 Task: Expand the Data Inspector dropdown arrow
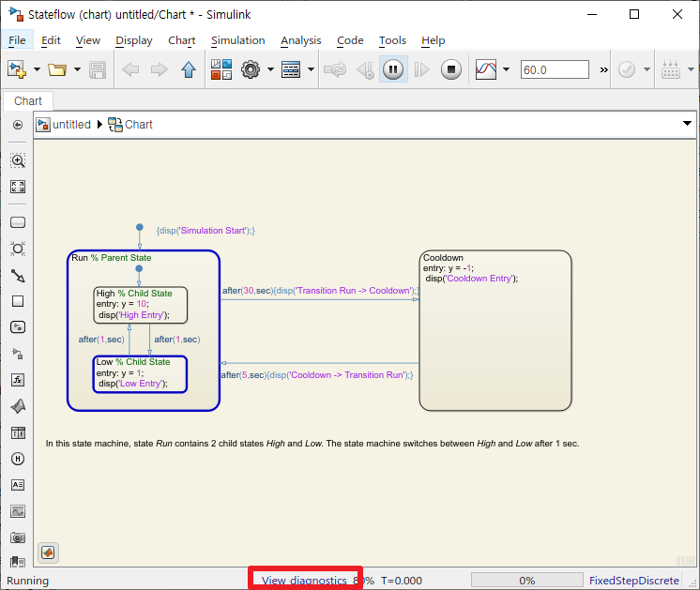click(x=507, y=69)
